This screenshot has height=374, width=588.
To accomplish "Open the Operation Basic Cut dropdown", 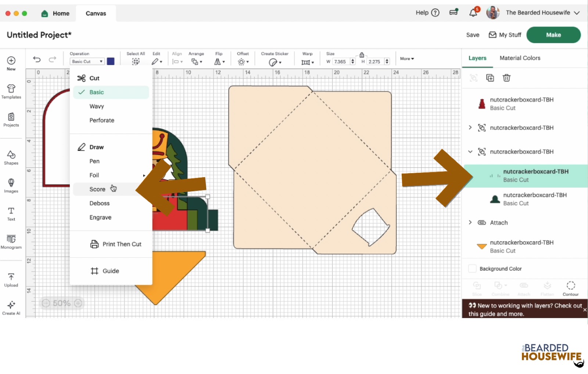I will point(87,61).
